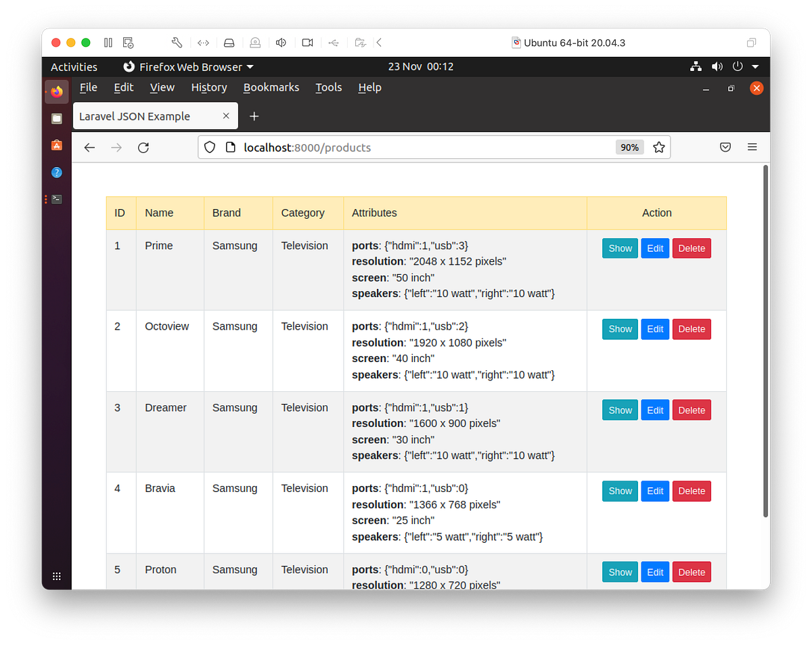
Task: Delete the Bravia product
Action: (691, 491)
